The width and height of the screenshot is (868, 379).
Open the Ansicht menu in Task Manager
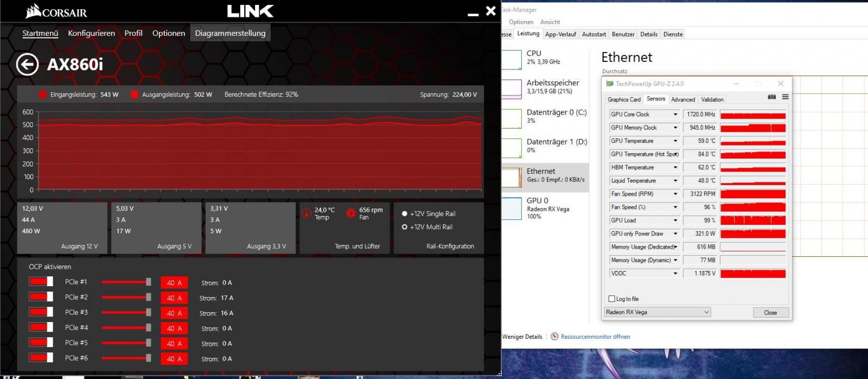pos(550,22)
